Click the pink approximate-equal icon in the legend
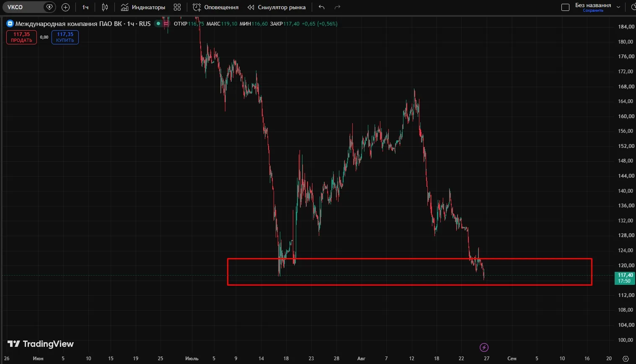Image resolution: width=636 pixels, height=364 pixels. coord(165,24)
